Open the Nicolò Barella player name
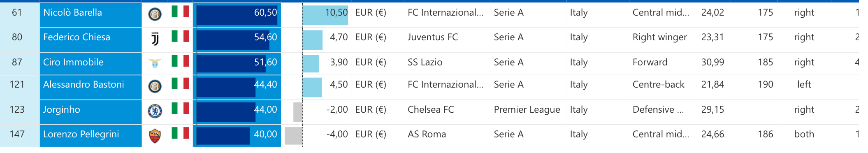 pos(72,13)
